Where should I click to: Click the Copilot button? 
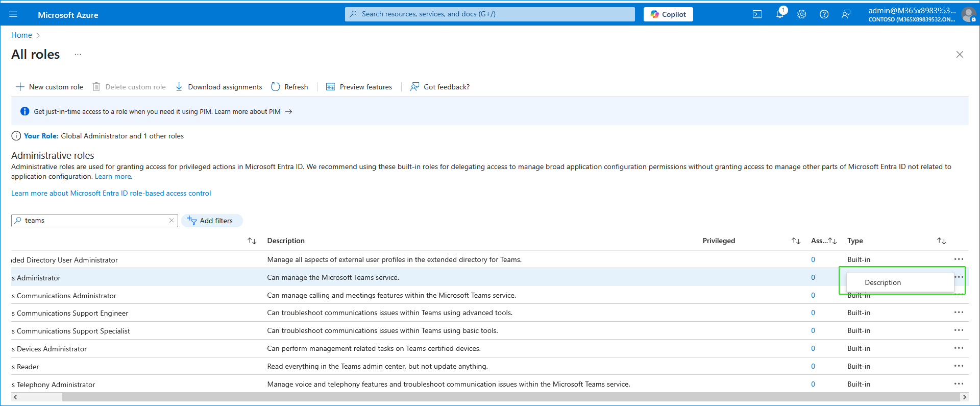(x=668, y=14)
